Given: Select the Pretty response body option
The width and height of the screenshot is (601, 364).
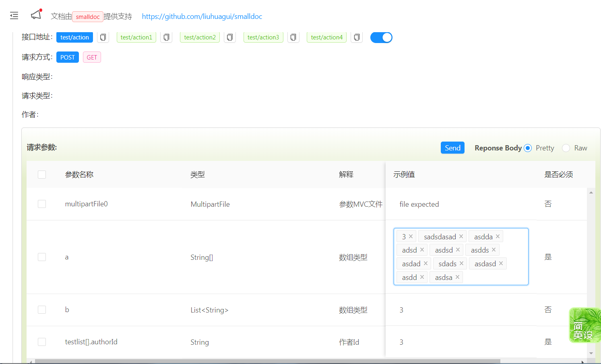Looking at the screenshot, I should pyautogui.click(x=527, y=148).
